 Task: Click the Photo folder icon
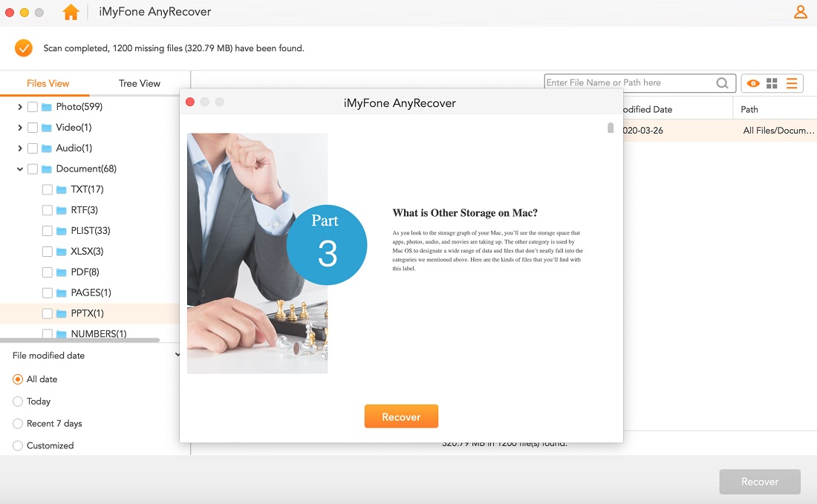tap(47, 107)
